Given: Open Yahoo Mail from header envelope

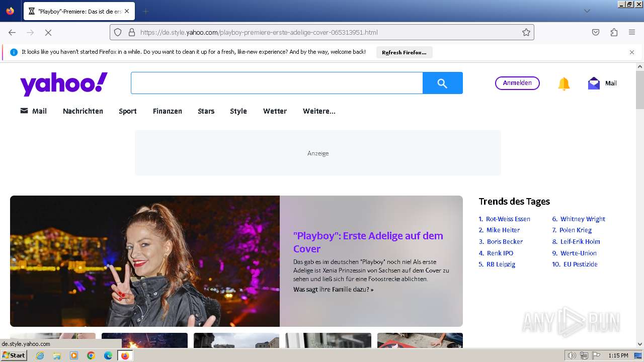Looking at the screenshot, I should tap(602, 83).
